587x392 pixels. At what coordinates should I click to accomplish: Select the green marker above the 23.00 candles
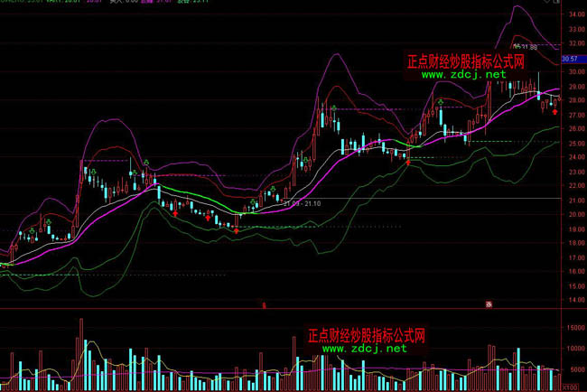(x=146, y=162)
